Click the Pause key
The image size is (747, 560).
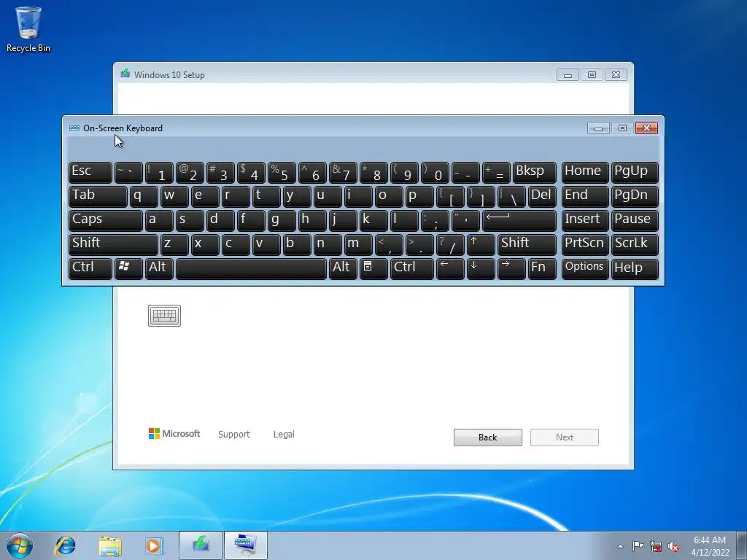(x=635, y=221)
